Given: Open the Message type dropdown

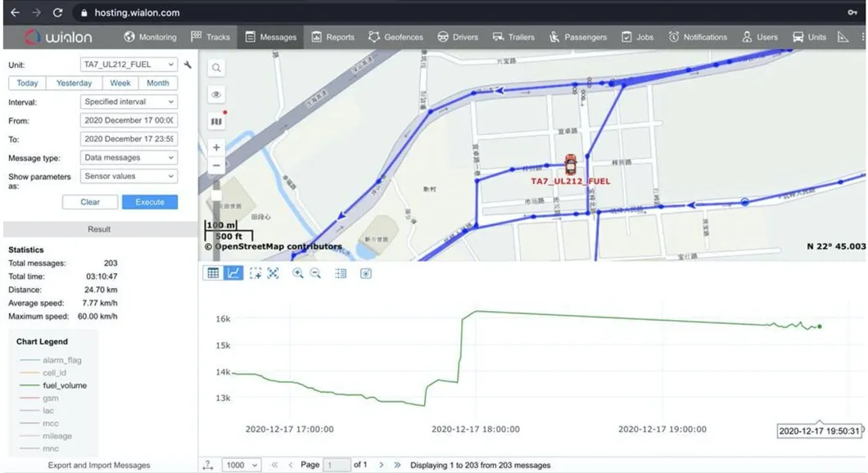Looking at the screenshot, I should pos(129,157).
